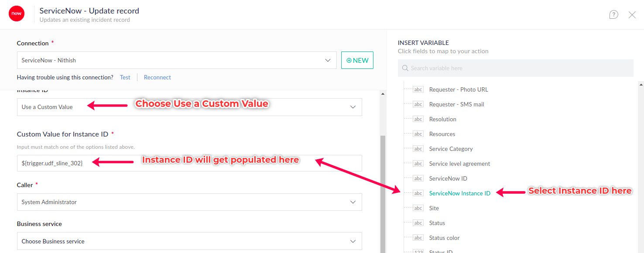
Task: Click the form's vertical scrollbar
Action: click(x=383, y=192)
